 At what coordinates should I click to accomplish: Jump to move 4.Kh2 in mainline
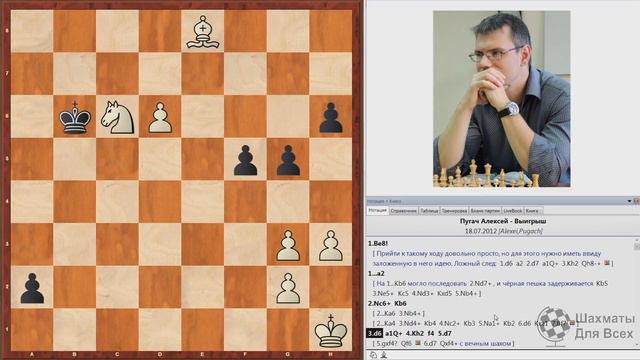point(415,333)
